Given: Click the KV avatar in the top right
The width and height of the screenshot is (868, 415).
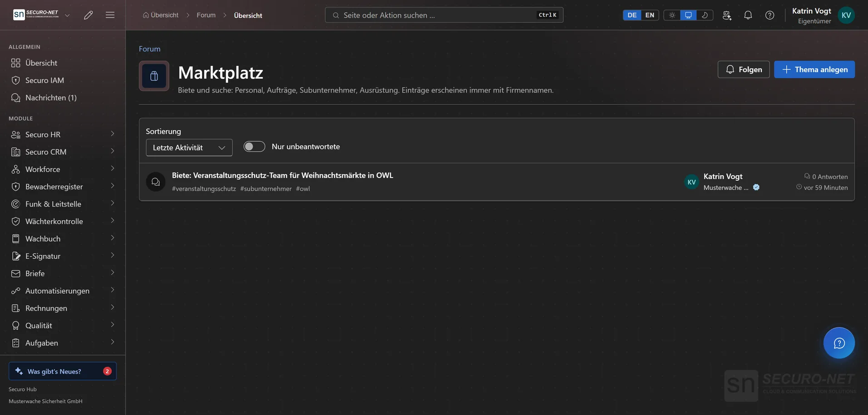Looking at the screenshot, I should click(846, 15).
